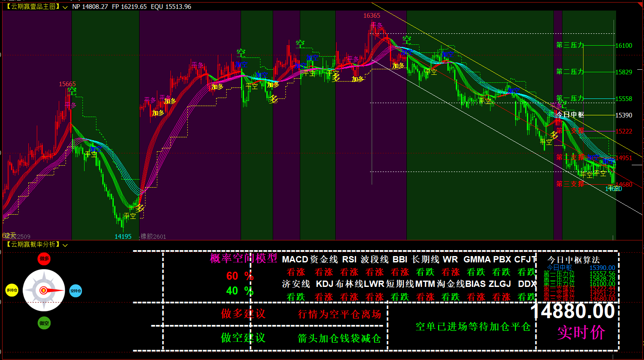Click the 第三压力 level label on chart
Viewport: 644px width, 360px height.
pyautogui.click(x=570, y=45)
